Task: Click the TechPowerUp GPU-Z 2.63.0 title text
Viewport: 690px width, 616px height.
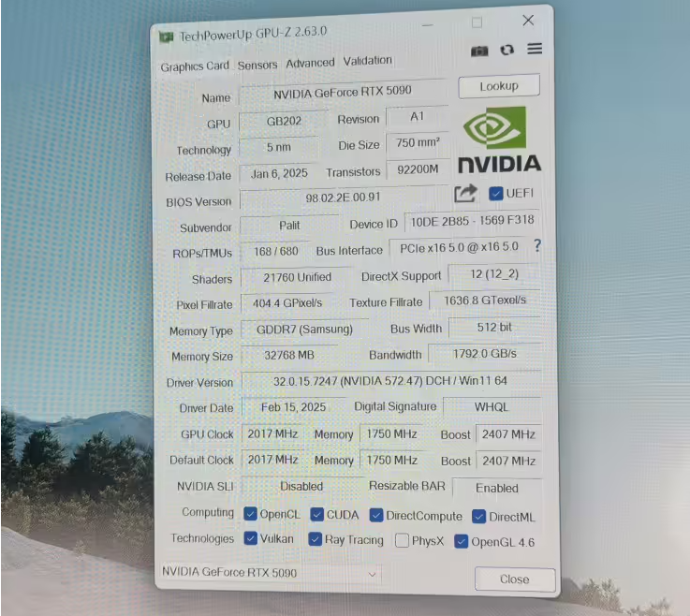Action: (253, 34)
